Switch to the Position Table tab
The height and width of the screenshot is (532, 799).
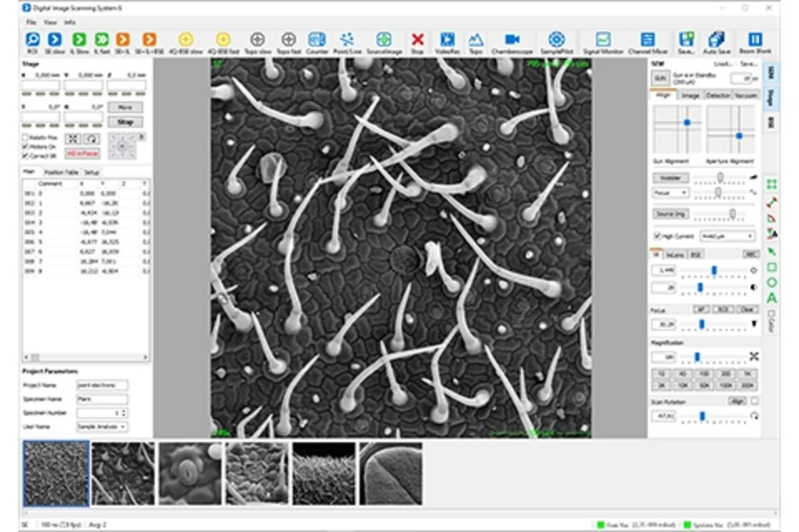(x=61, y=172)
